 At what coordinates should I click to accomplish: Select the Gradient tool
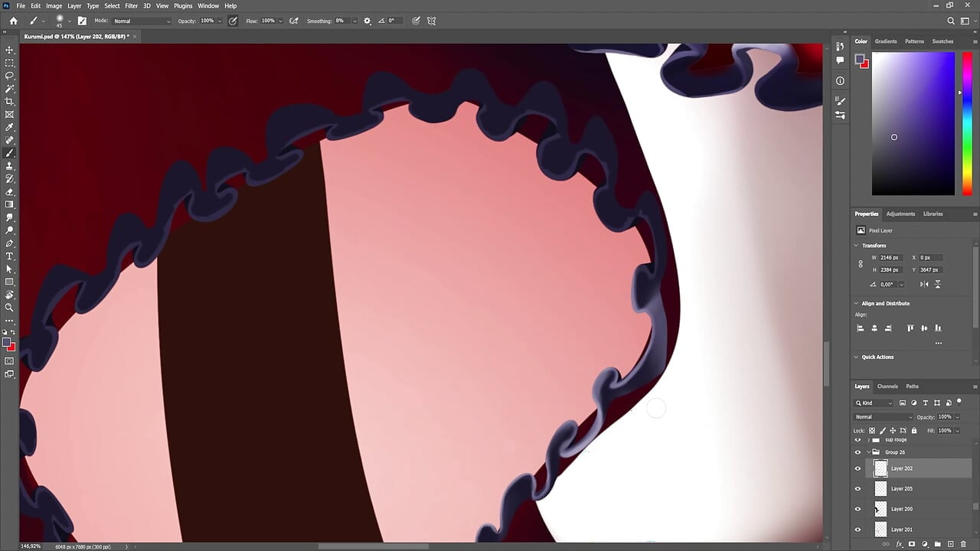point(10,204)
